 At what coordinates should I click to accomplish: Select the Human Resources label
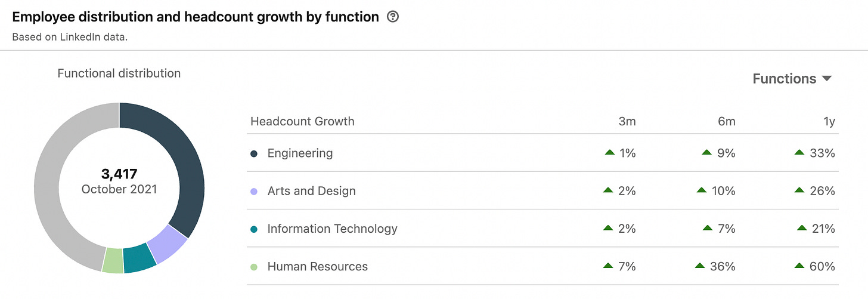point(317,267)
